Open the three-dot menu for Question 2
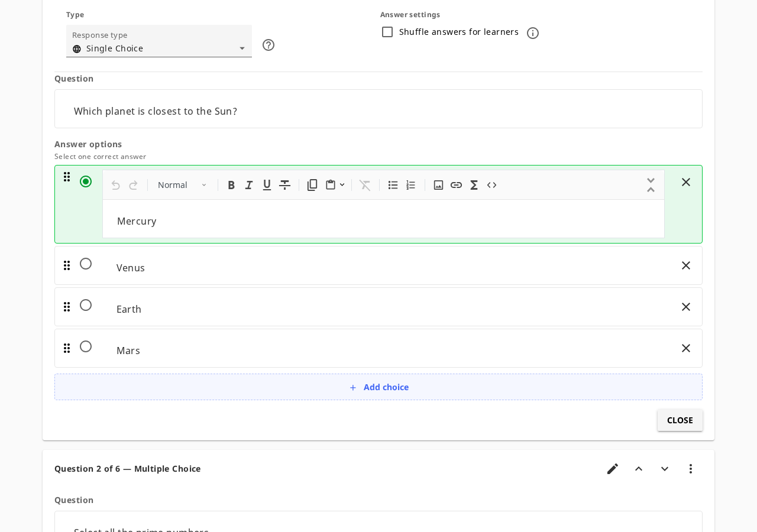Image resolution: width=757 pixels, height=532 pixels. tap(691, 469)
